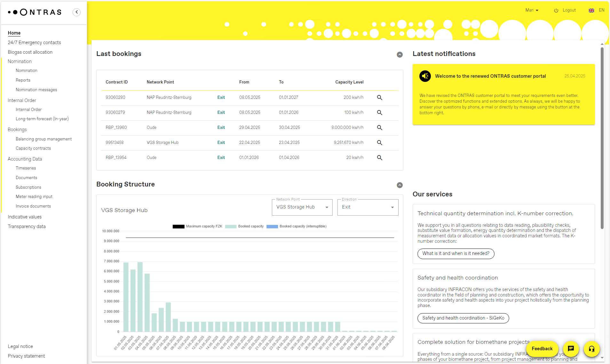Click the Network Point column header
Image resolution: width=610 pixels, height=364 pixels.
tap(160, 82)
